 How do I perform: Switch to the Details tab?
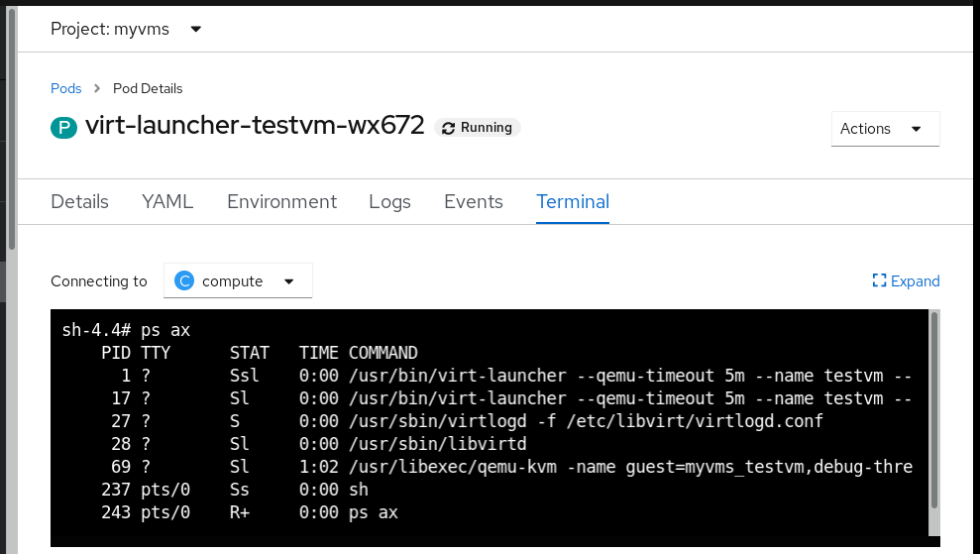(79, 202)
